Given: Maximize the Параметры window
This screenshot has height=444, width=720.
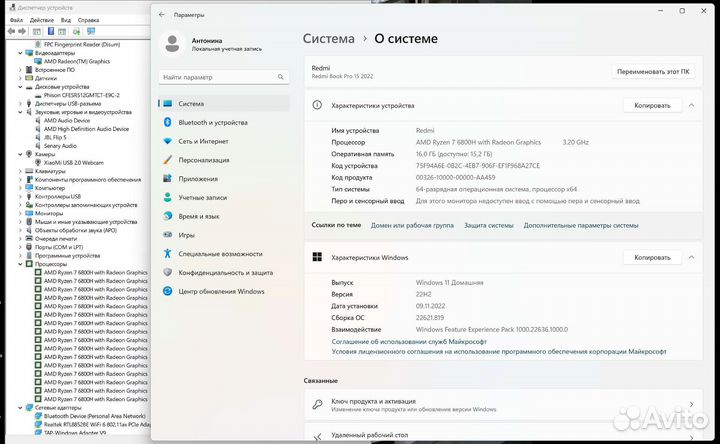Looking at the screenshot, I should coord(682,11).
